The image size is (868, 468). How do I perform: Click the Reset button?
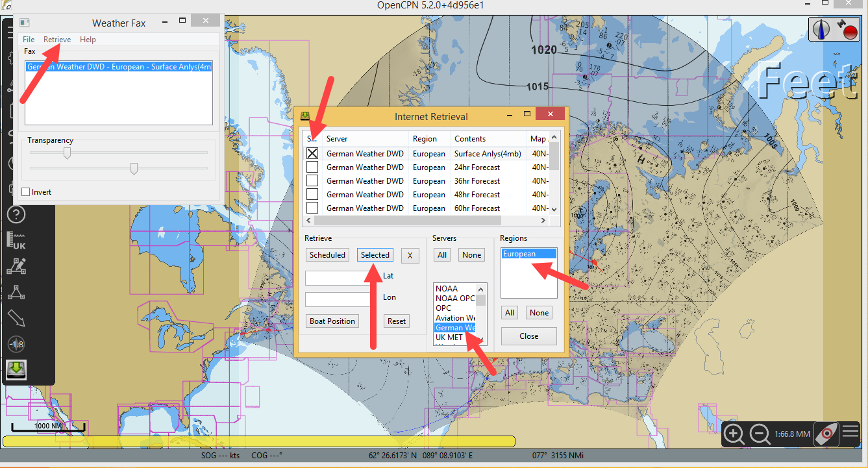(x=397, y=321)
